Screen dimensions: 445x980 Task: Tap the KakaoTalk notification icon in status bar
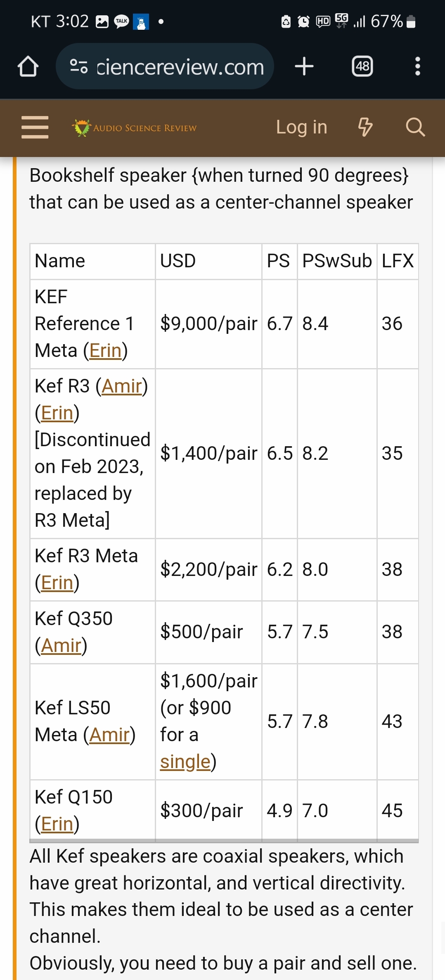[x=121, y=21]
